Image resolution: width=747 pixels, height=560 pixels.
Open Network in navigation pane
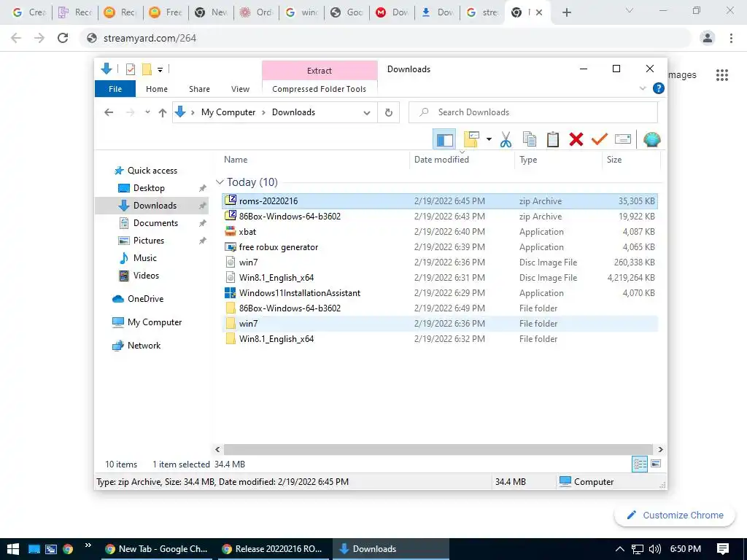(x=144, y=345)
